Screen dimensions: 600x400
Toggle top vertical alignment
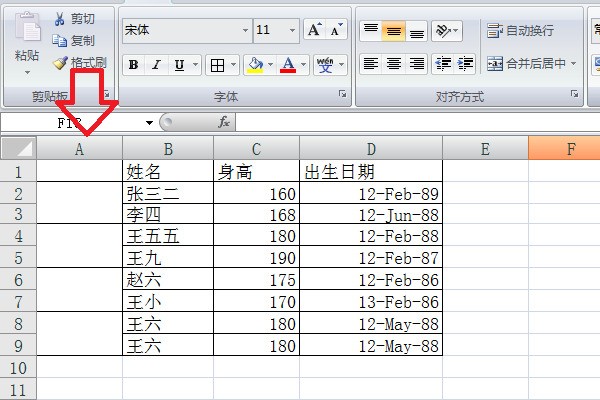(x=371, y=31)
